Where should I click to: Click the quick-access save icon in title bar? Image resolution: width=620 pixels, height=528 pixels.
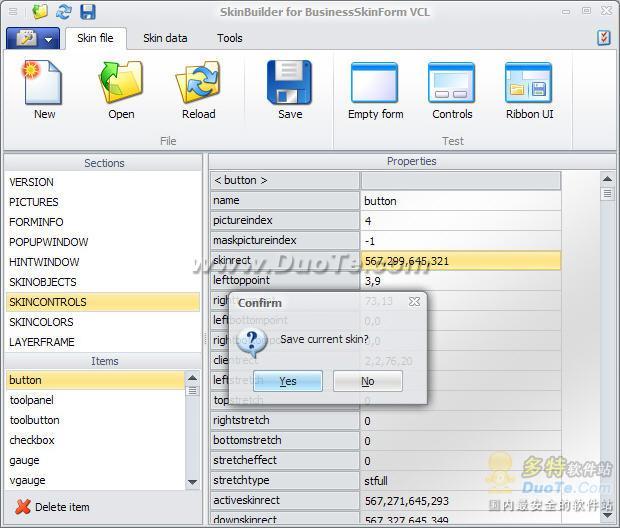(x=88, y=12)
